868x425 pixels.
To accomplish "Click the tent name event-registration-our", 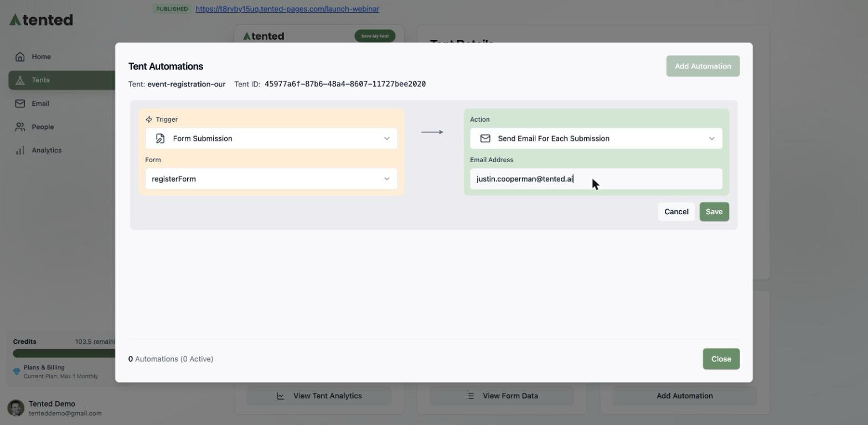I will [187, 84].
